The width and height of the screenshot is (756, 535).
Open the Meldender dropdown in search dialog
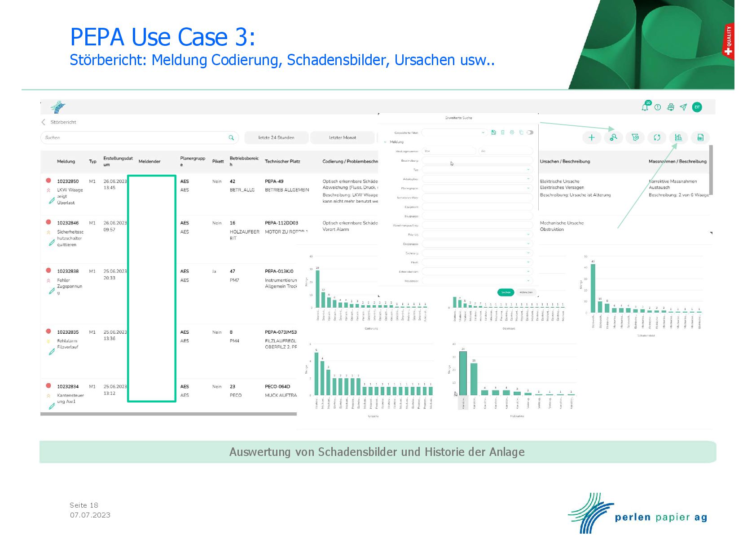tap(477, 281)
